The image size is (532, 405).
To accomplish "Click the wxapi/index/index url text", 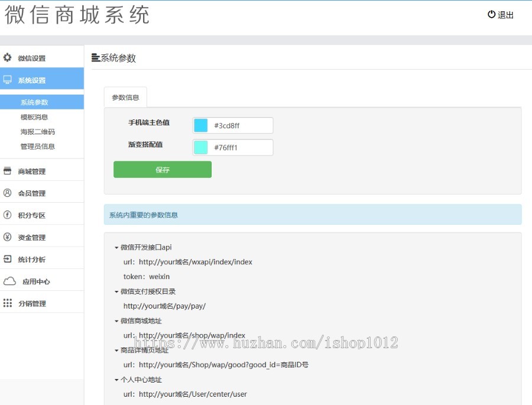I will point(187,262).
